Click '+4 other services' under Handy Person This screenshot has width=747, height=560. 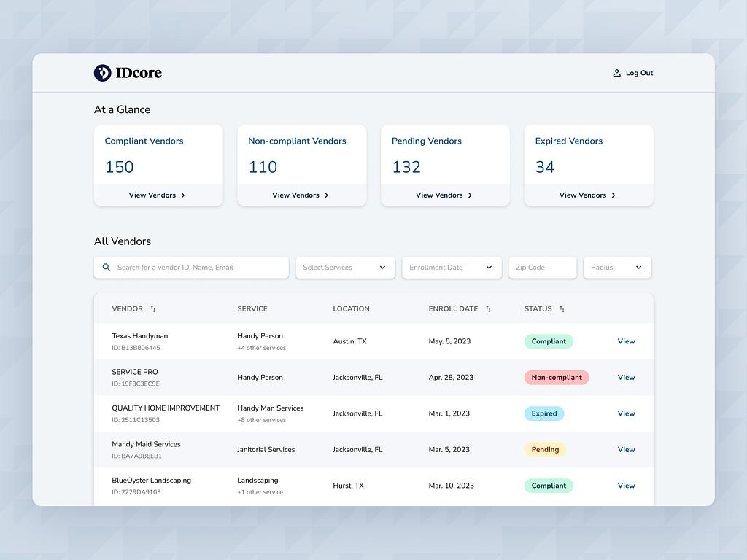click(262, 348)
